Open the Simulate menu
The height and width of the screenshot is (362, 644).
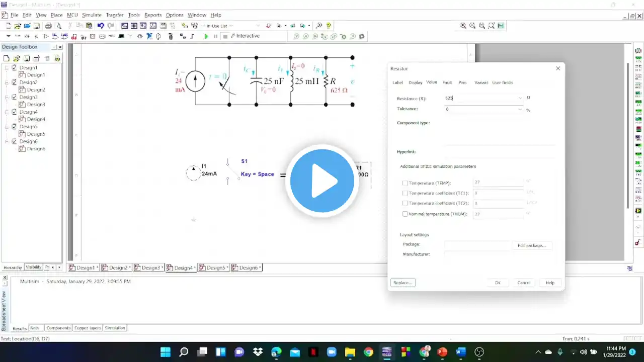point(92,15)
